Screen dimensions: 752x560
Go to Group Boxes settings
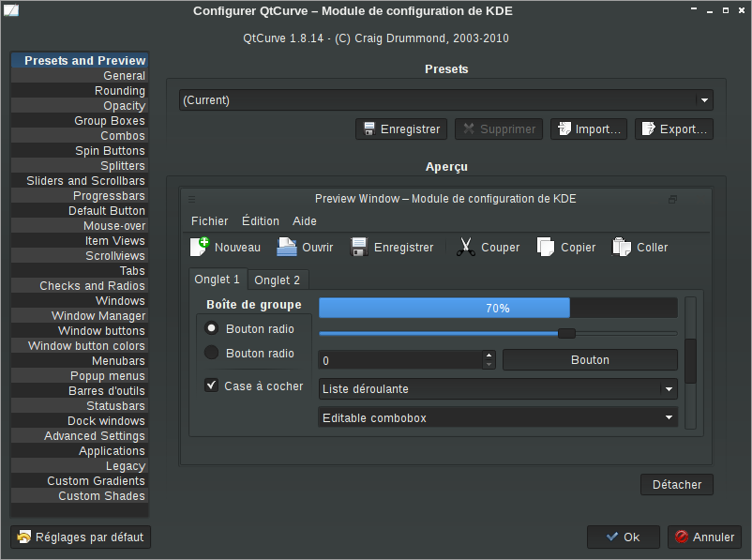pos(80,120)
